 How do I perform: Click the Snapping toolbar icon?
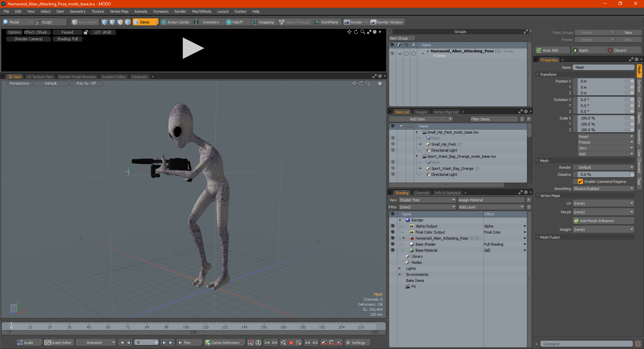coord(255,22)
